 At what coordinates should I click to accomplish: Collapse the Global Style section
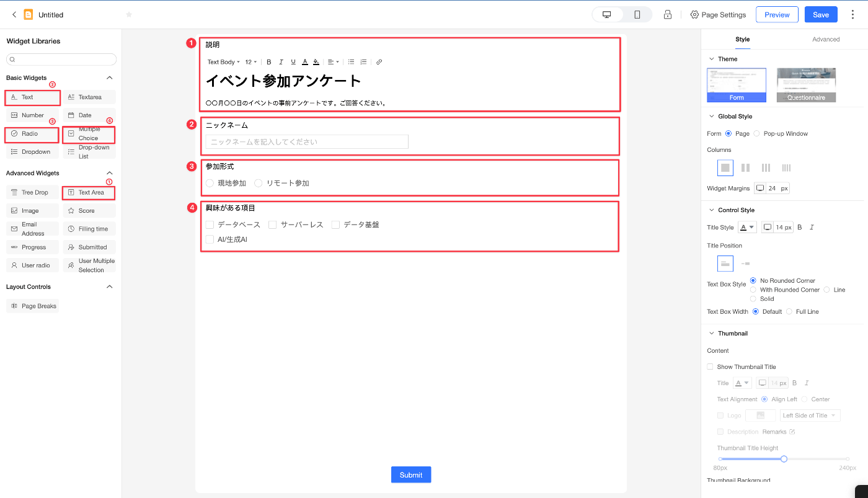coord(711,116)
